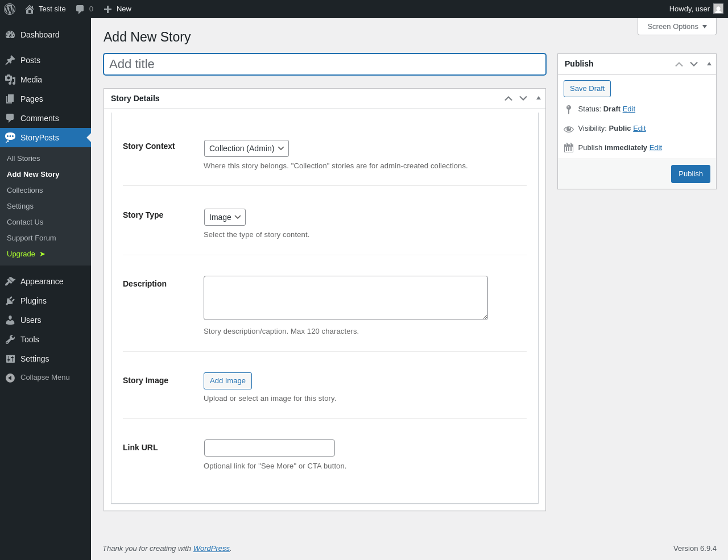Click the Tools wrench icon
Screen dimensions: 728x560
tap(10, 339)
